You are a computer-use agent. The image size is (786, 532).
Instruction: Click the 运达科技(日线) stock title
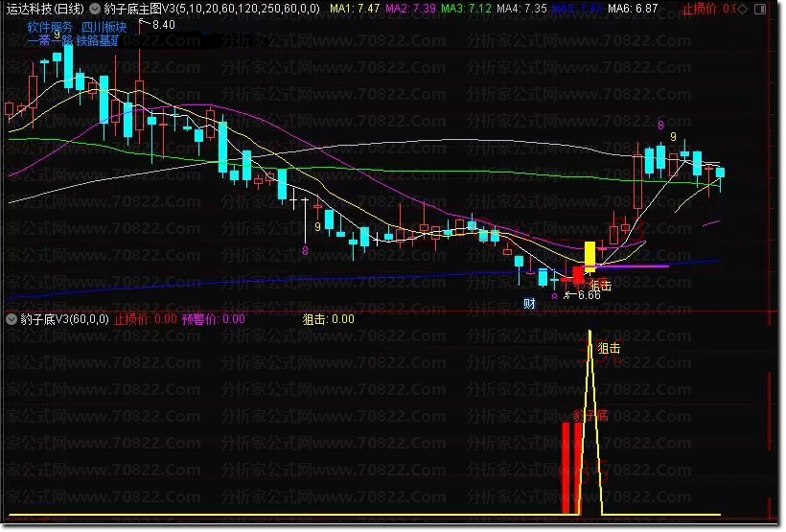45,9
